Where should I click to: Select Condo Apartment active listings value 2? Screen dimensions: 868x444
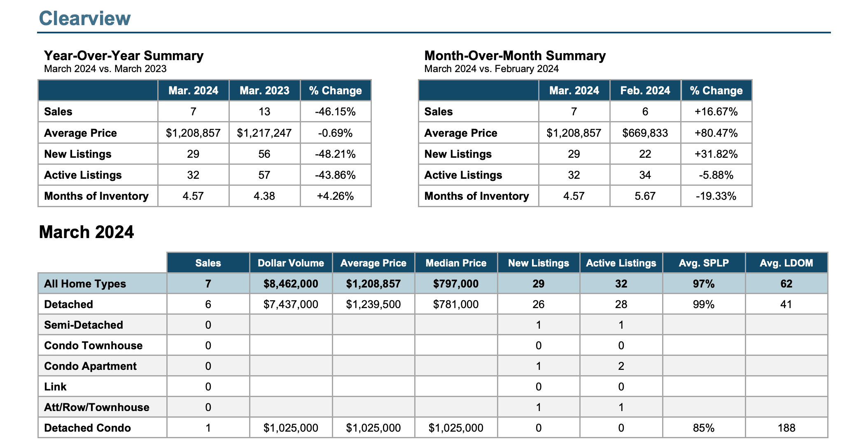(x=621, y=366)
